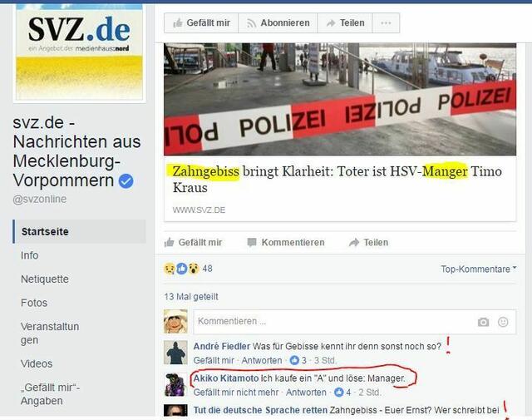Click the camera icon in comment box
Screen dimensions: 532x420
click(483, 322)
